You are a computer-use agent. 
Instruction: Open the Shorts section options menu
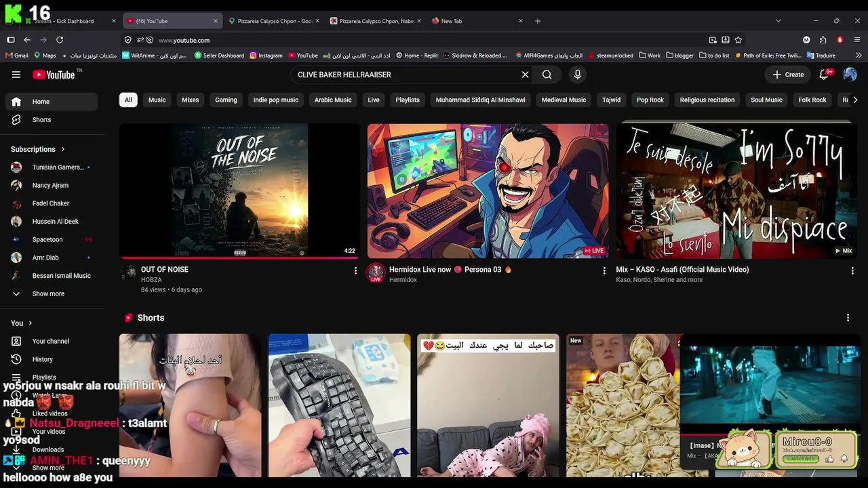point(848,318)
